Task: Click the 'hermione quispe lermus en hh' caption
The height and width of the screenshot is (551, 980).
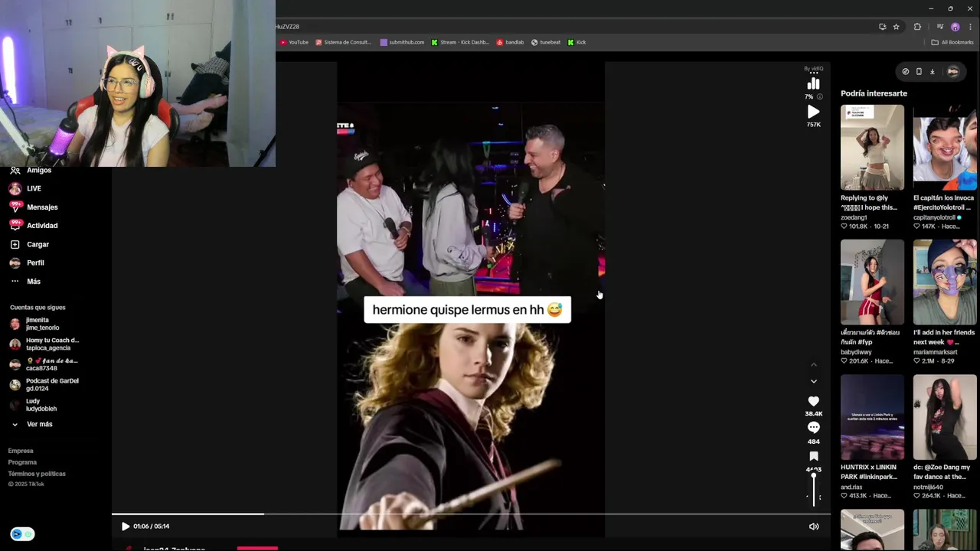Action: coord(467,310)
